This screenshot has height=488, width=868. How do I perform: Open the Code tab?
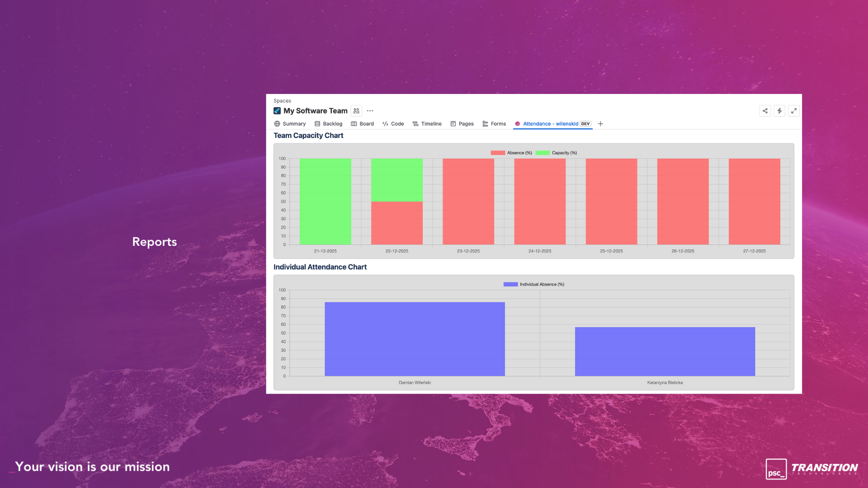(x=393, y=124)
